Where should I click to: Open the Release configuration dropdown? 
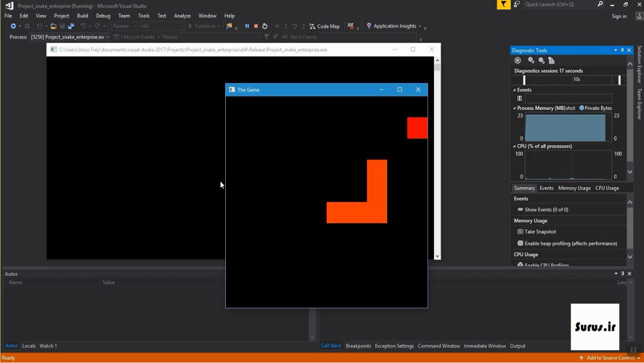[124, 26]
